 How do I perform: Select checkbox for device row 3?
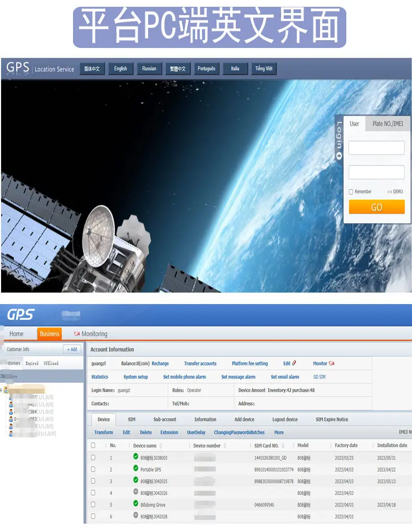[93, 481]
